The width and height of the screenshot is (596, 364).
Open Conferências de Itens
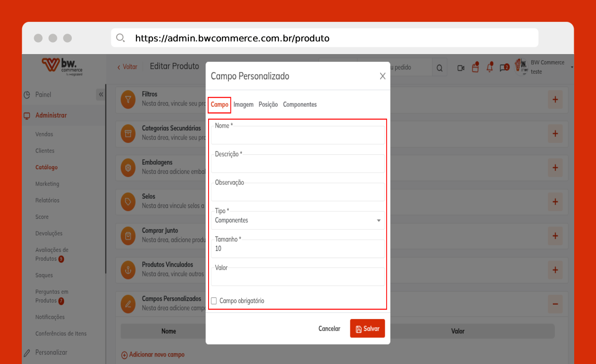point(61,334)
